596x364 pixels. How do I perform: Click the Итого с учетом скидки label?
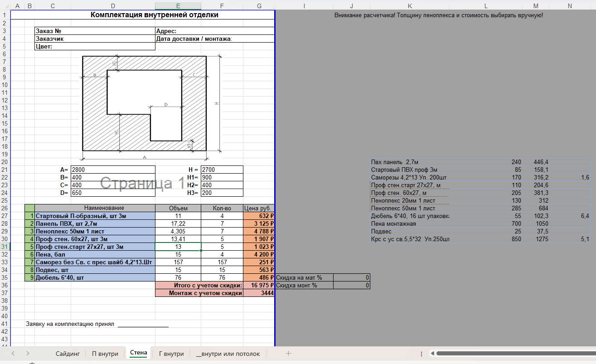tap(199, 285)
